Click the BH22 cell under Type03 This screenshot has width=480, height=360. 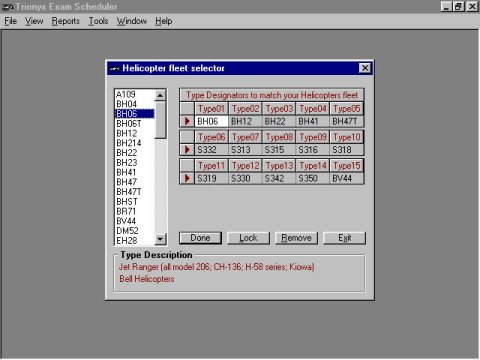click(279, 121)
